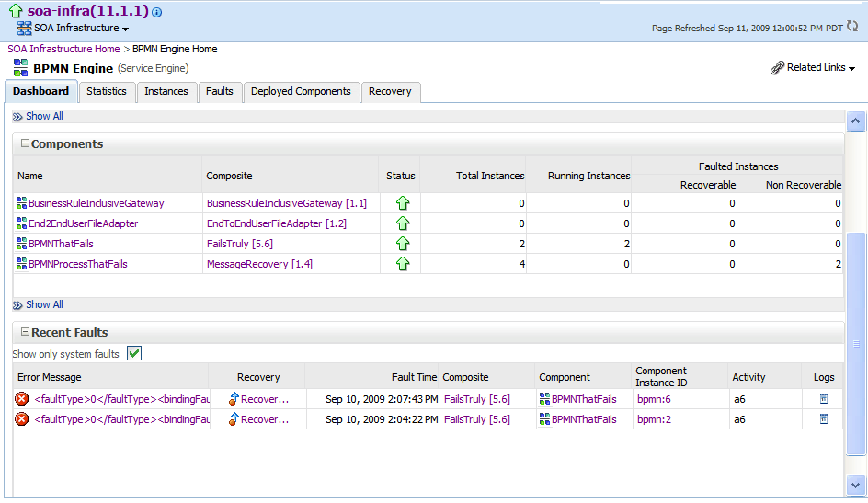Screen dimensions: 868x503
Task: Click the recovery icon in the bpmn:6 fault row
Action: 234,399
